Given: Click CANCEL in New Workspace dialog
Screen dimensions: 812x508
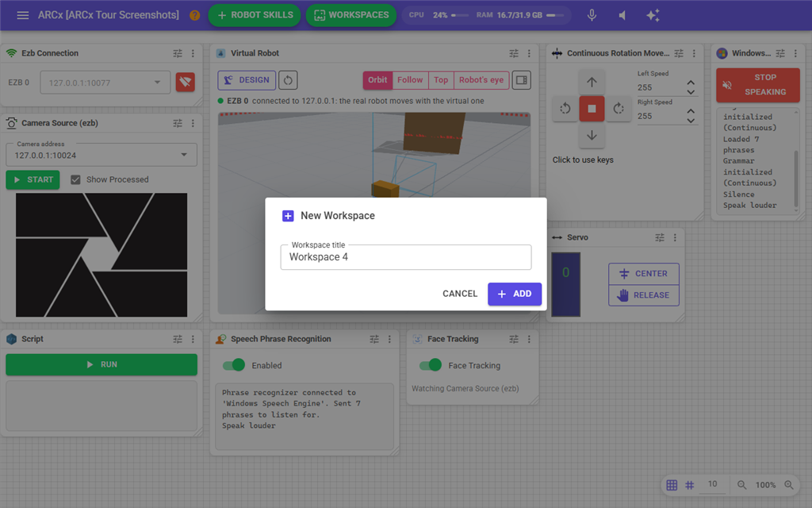Looking at the screenshot, I should click(x=460, y=294).
